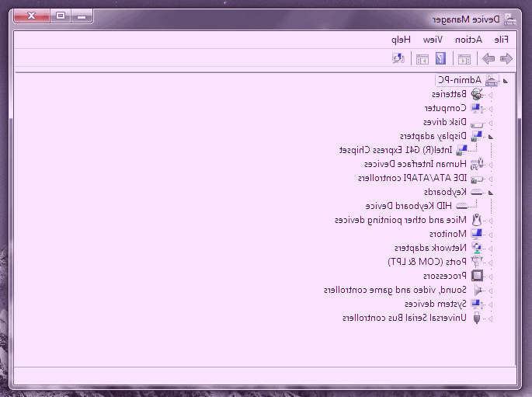Collapse the Display adapters node
Screen dimensions: 532x397
click(491, 136)
